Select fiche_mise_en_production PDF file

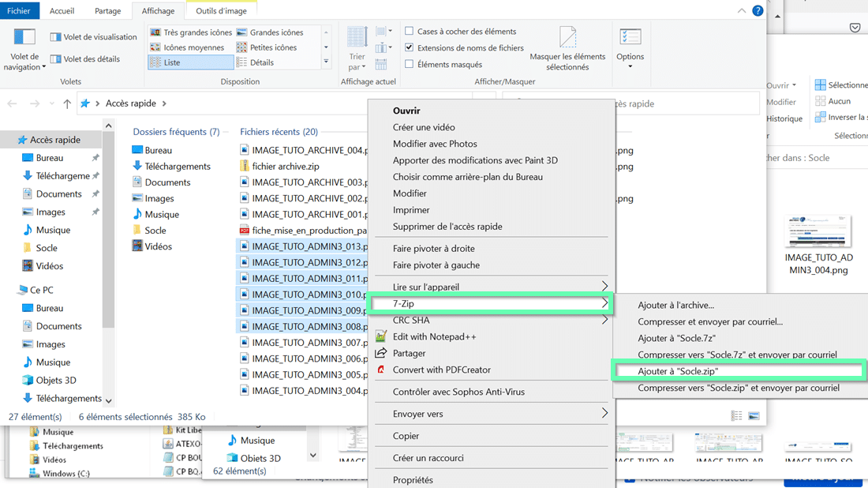[x=303, y=231]
